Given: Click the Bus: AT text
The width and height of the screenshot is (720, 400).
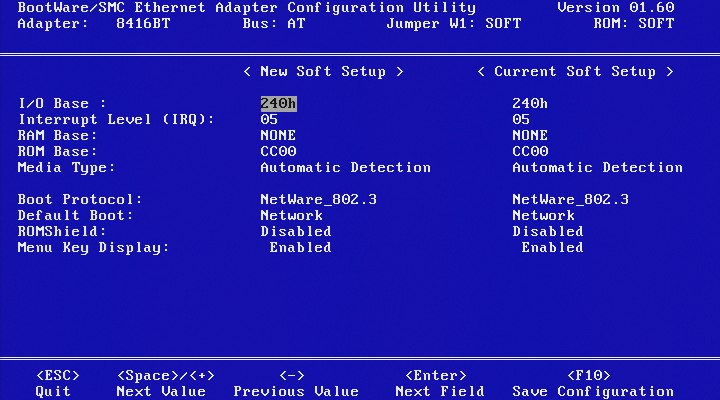Looking at the screenshot, I should [x=274, y=24].
